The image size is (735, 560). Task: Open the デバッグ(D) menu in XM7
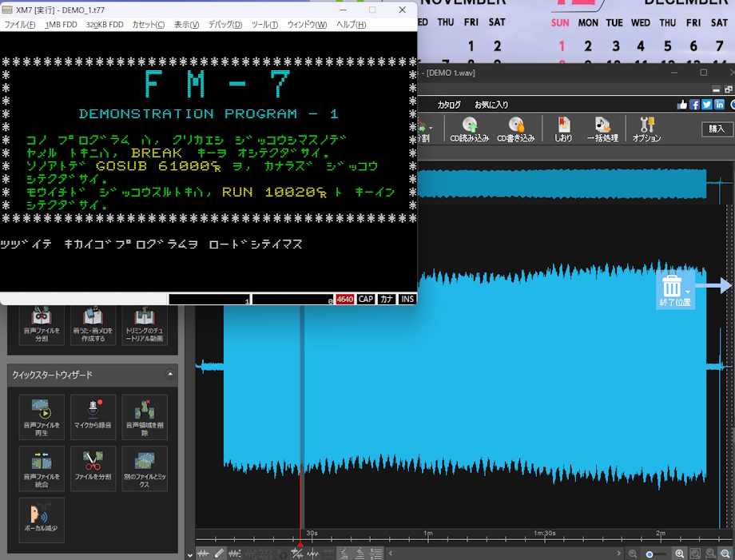pyautogui.click(x=225, y=25)
